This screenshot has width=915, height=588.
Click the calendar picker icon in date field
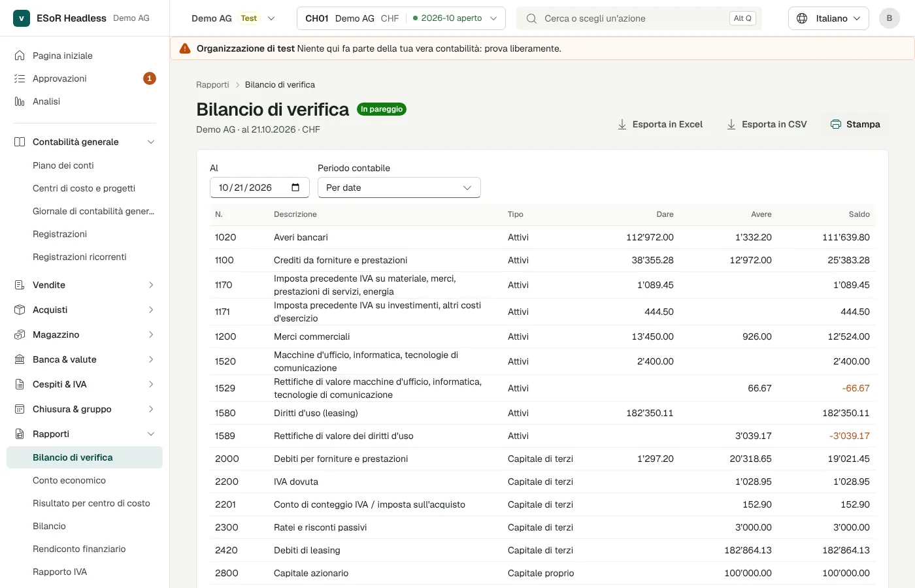295,188
